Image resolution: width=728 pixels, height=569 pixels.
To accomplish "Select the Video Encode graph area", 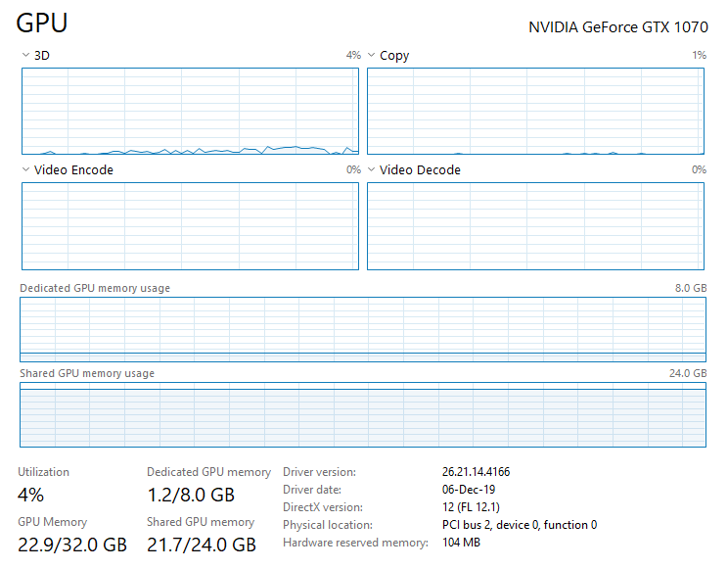I will click(190, 225).
